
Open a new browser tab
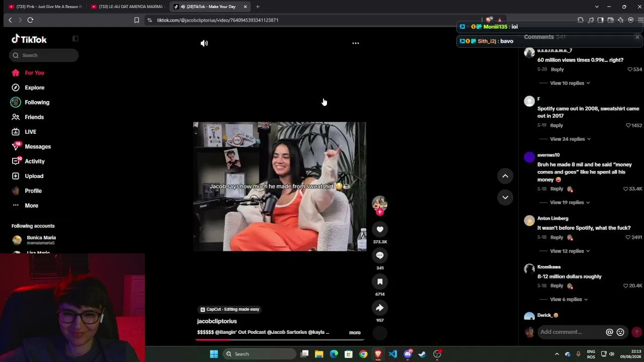pos(258,7)
